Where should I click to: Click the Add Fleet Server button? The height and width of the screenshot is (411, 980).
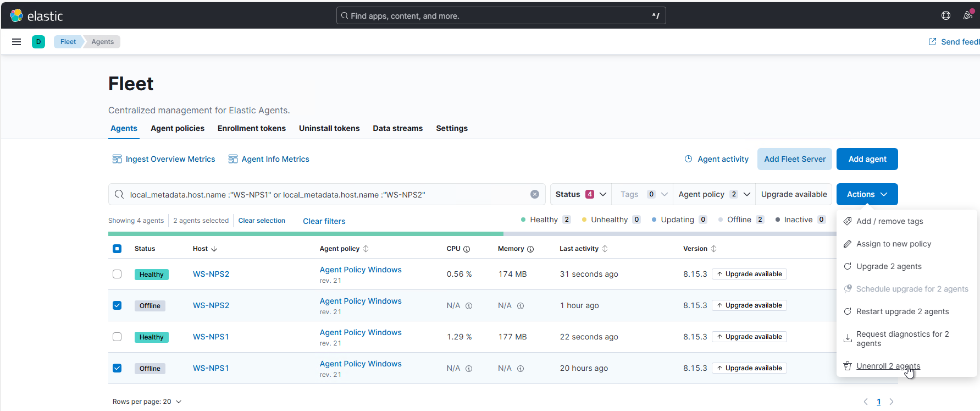(x=794, y=159)
